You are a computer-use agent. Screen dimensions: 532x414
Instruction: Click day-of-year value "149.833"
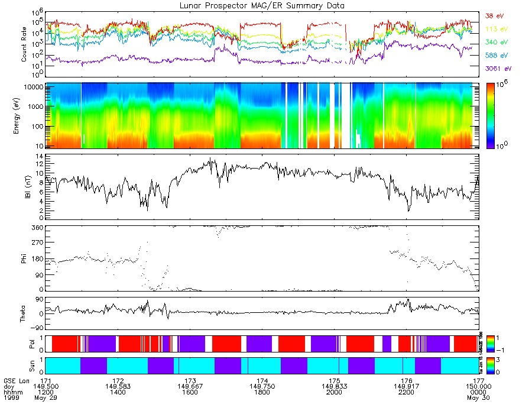point(334,387)
